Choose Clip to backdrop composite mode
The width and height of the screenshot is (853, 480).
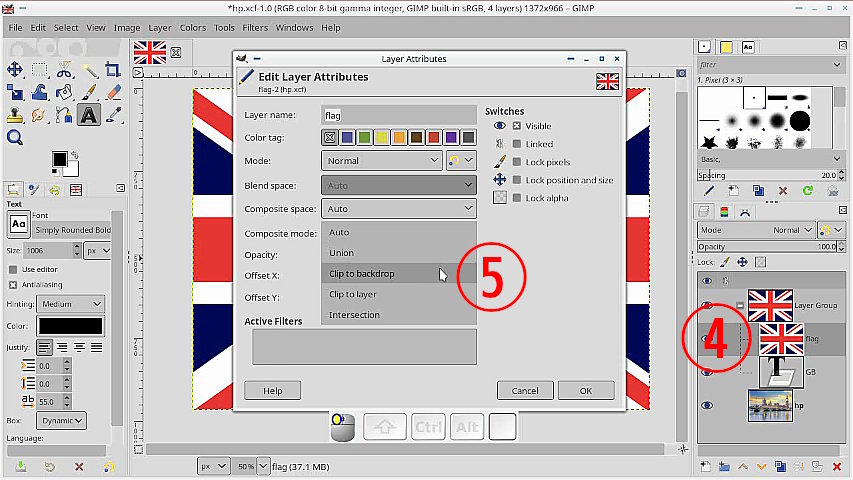399,274
